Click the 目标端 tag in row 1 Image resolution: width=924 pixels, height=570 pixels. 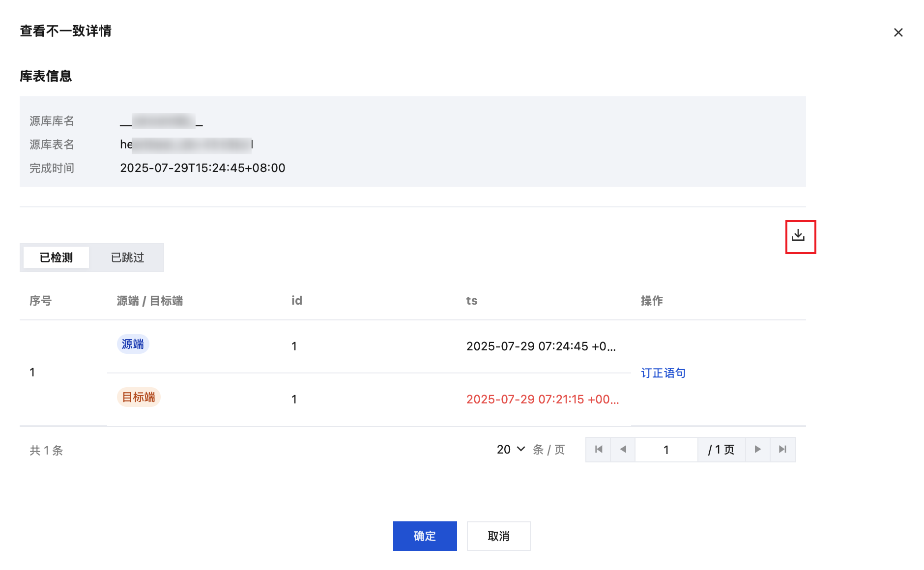click(x=139, y=397)
